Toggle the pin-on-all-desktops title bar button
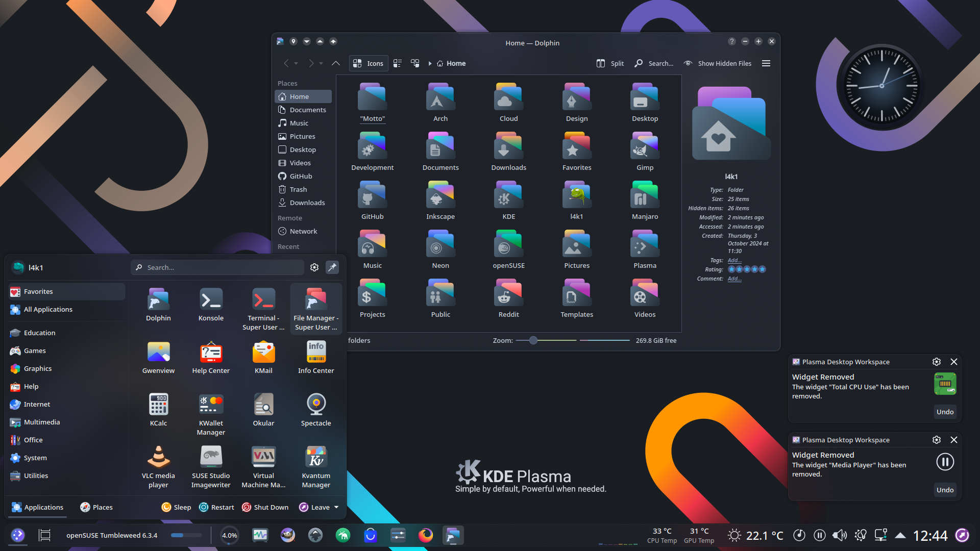This screenshot has height=551, width=980. coord(293,41)
